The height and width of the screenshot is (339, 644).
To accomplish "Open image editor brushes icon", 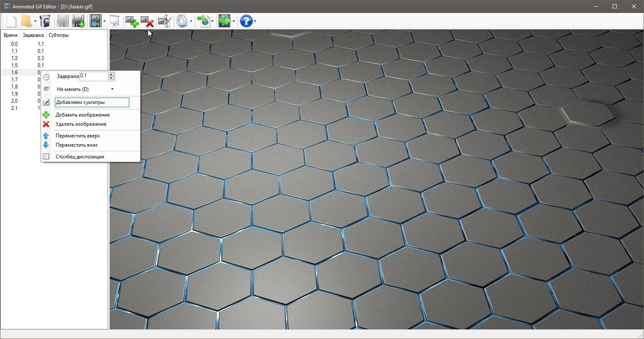I will coord(165,21).
